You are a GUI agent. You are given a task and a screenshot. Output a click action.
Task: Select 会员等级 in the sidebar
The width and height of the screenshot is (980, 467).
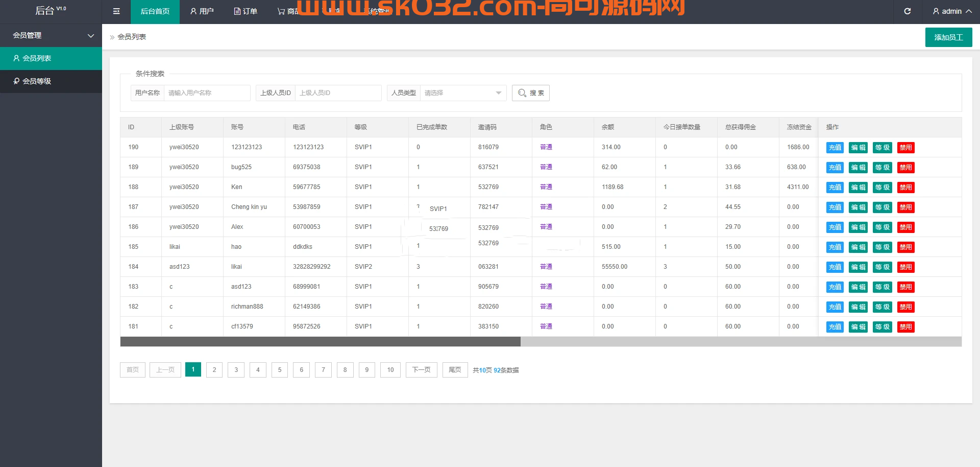51,81
